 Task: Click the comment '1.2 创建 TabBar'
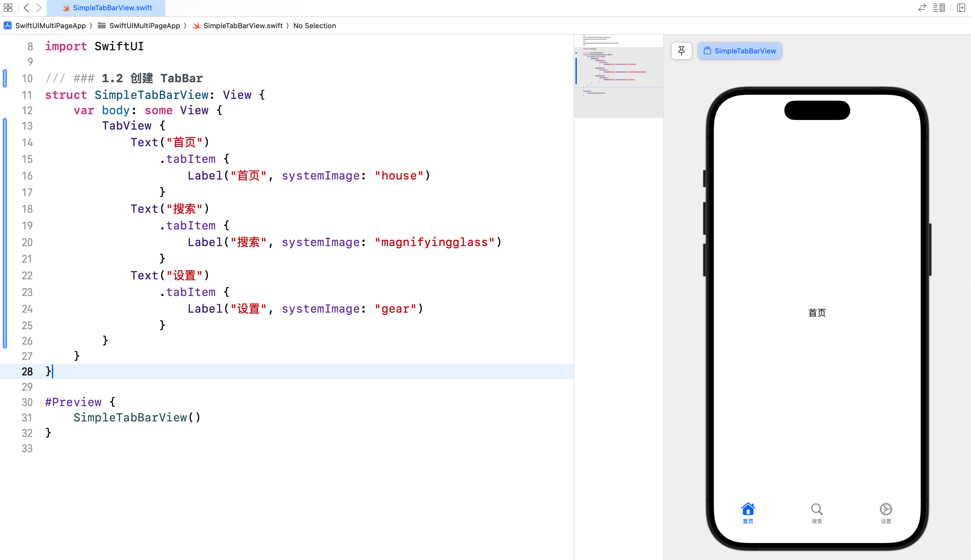click(x=152, y=78)
